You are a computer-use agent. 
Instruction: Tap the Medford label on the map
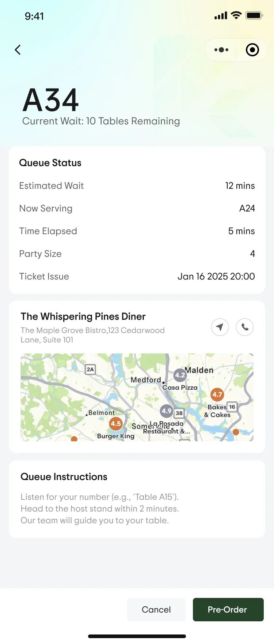(146, 380)
